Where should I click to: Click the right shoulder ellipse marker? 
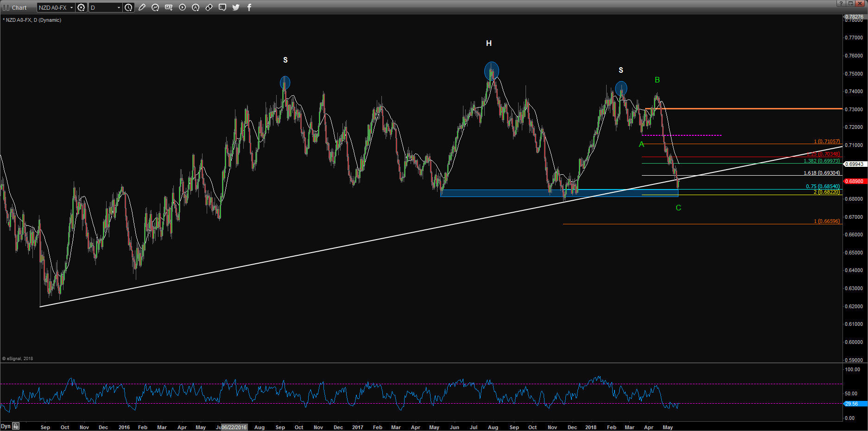621,88
